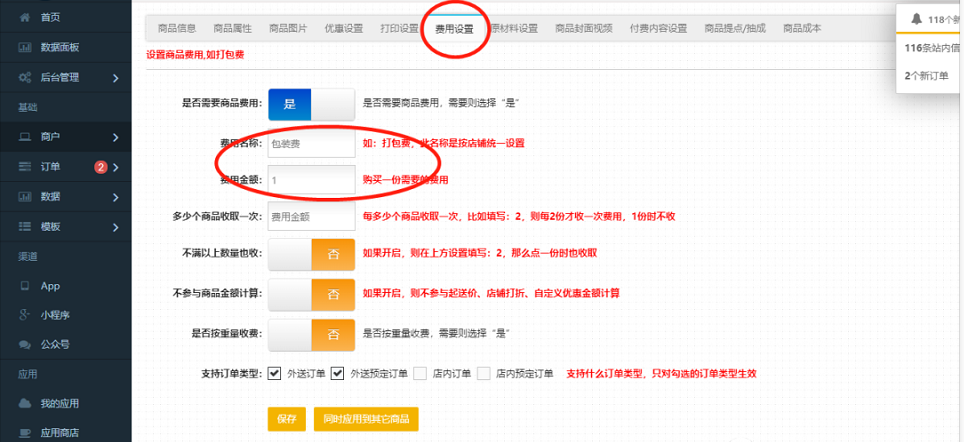
Task: Check the 店内订单 checkbox
Action: 420,374
